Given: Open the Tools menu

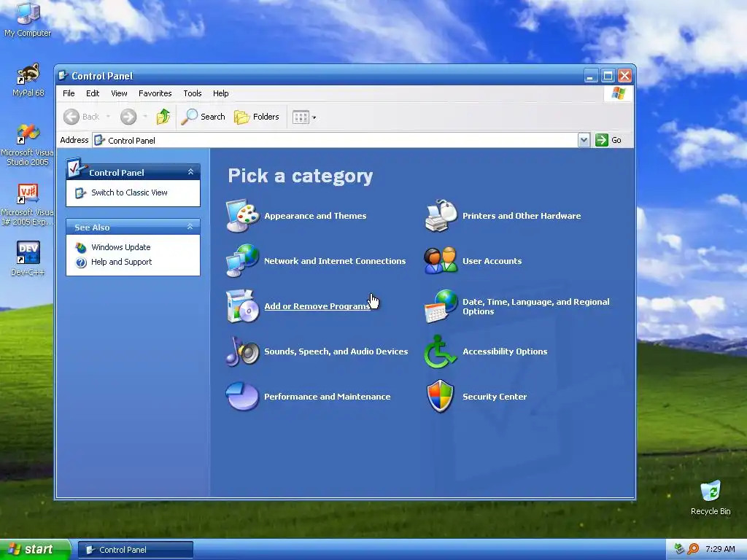Looking at the screenshot, I should tap(193, 93).
